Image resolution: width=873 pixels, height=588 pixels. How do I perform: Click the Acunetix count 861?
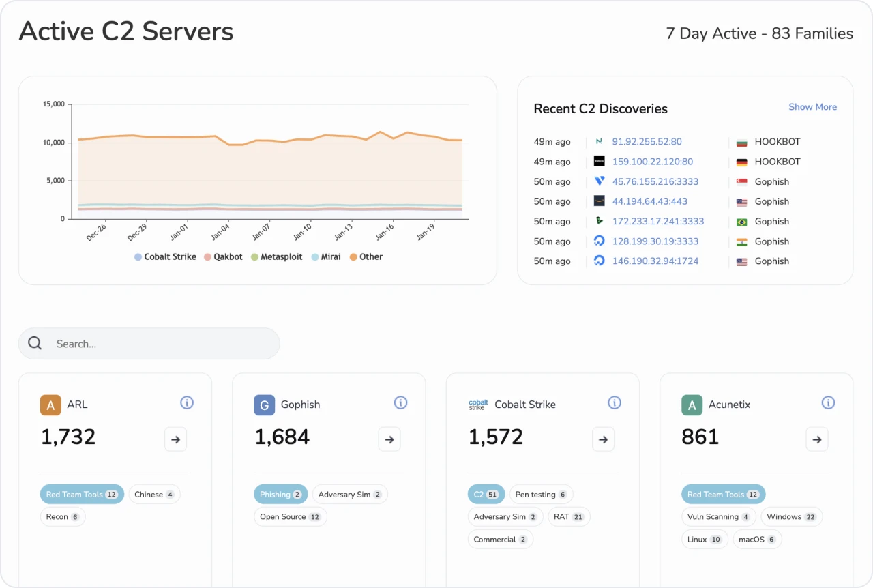(x=700, y=437)
